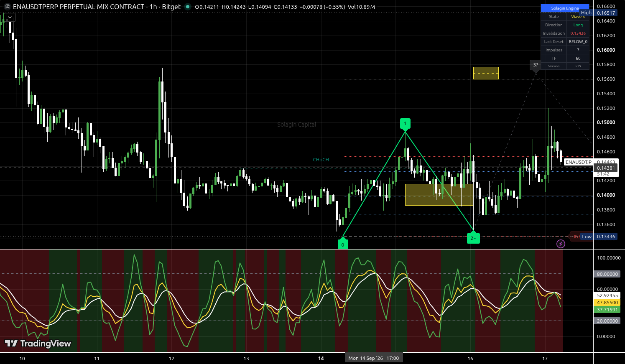The width and height of the screenshot is (625, 364).
Task: Collapse the chart legend with the chevron
Action: 10,18
